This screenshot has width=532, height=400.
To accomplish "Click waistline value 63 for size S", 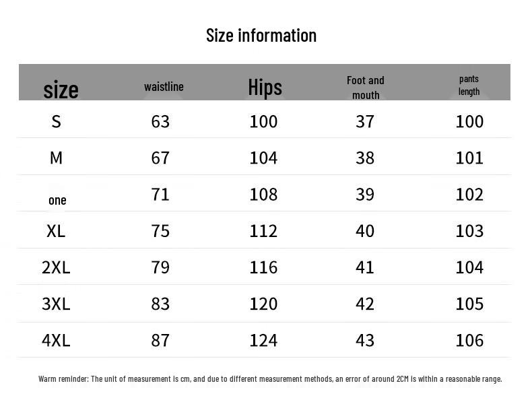I will 160,121.
